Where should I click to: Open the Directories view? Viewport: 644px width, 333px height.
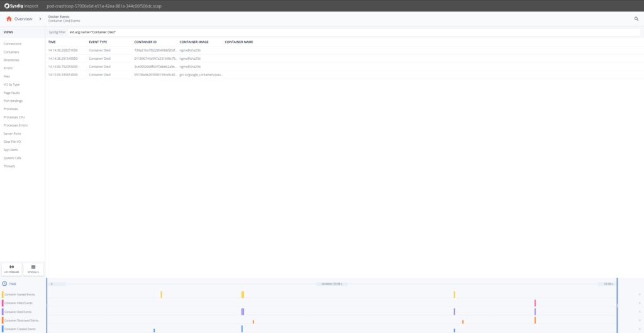[x=11, y=60]
